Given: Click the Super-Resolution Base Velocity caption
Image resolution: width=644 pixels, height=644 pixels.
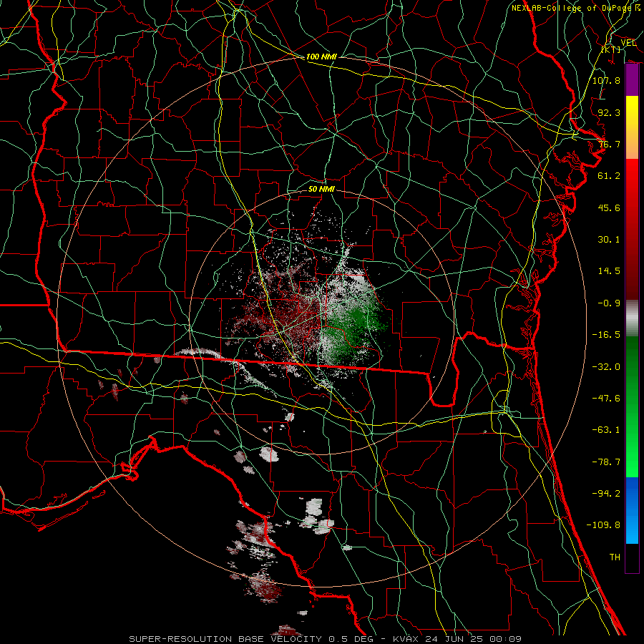Looking at the screenshot, I should pos(326,639).
